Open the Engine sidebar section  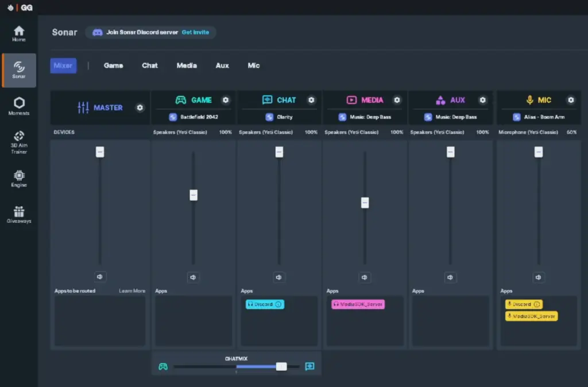(19, 179)
